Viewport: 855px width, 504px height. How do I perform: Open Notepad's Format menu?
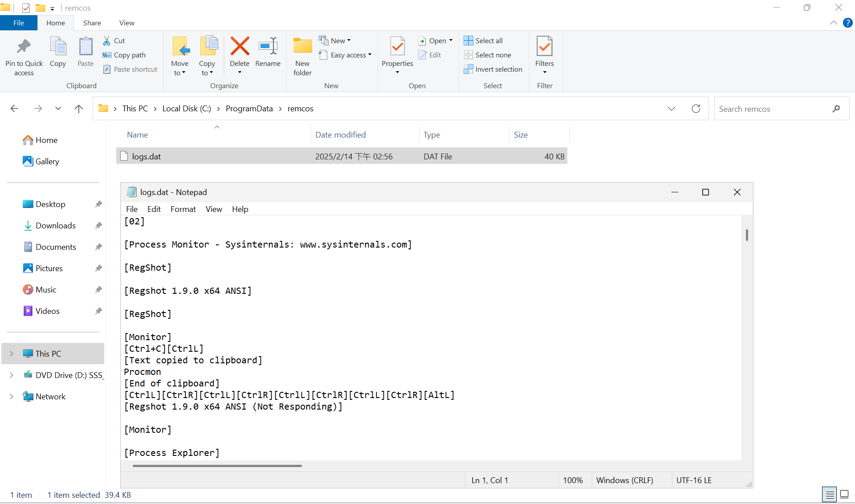click(183, 209)
